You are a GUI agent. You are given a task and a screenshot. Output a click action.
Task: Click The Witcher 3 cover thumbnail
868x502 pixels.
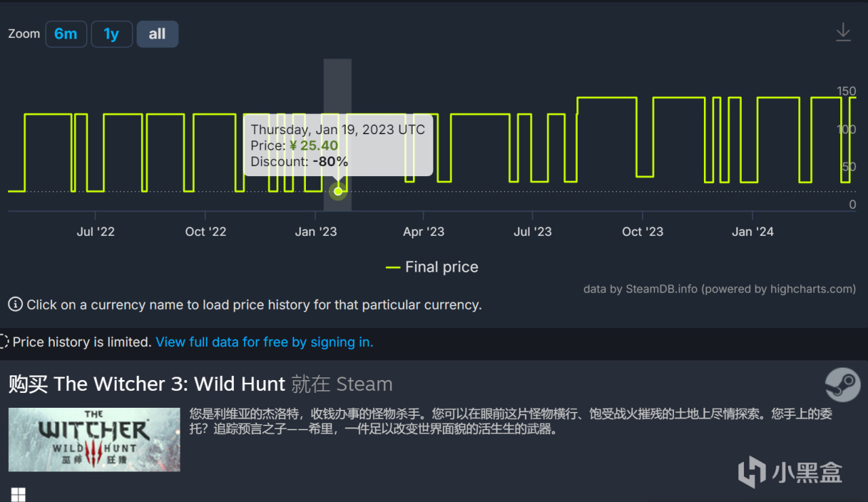94,439
